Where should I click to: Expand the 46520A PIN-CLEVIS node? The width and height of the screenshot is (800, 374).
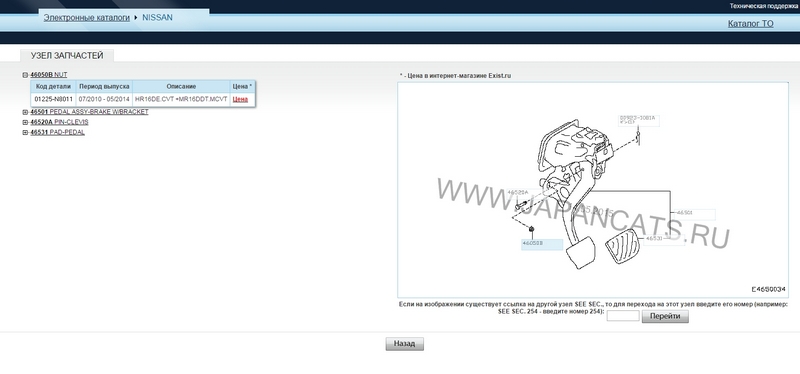25,122
